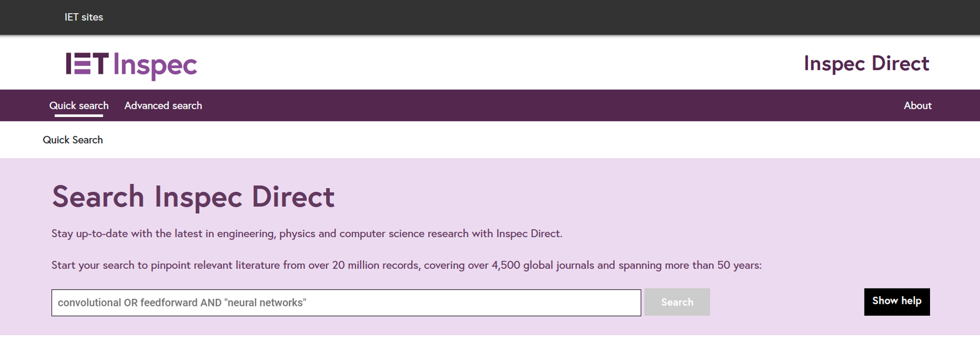Click the Show help button
980x351 pixels.
896,302
